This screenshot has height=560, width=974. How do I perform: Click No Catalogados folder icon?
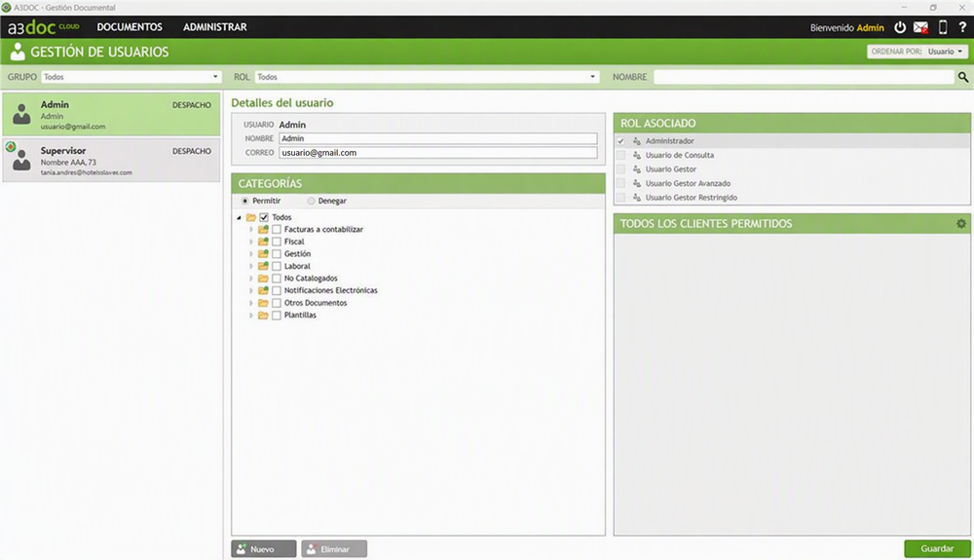coord(263,279)
